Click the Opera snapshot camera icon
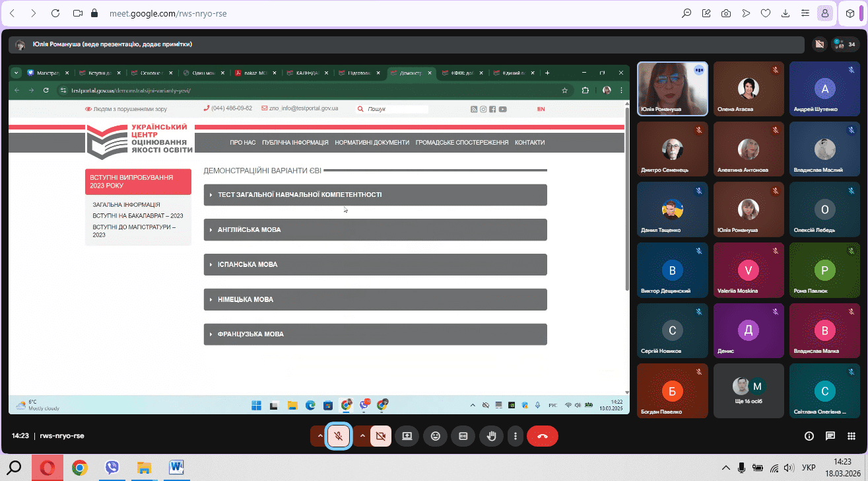The height and width of the screenshot is (481, 868). click(725, 13)
